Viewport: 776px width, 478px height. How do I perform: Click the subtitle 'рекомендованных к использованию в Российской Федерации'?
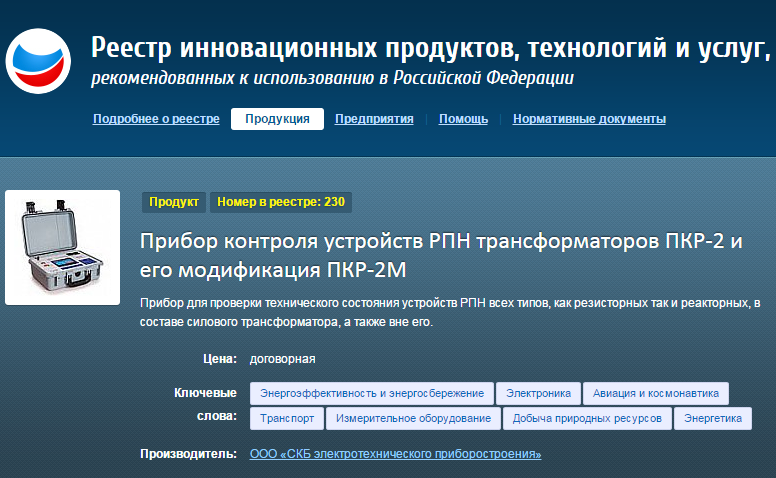tap(332, 78)
